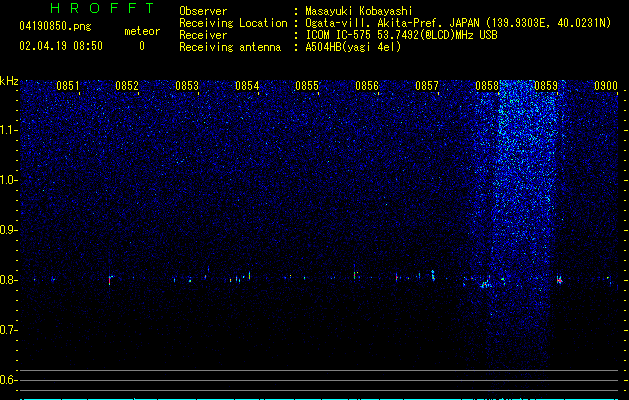Click the Observer label
629x400 pixels.
pos(203,11)
